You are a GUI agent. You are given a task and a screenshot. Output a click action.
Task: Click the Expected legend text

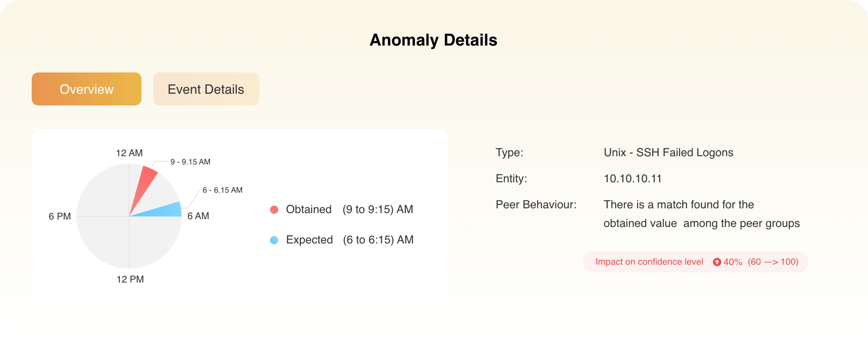[x=309, y=240]
